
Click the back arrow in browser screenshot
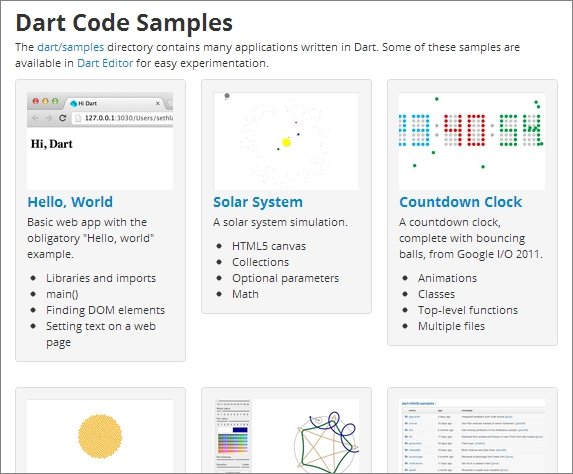tap(35, 118)
